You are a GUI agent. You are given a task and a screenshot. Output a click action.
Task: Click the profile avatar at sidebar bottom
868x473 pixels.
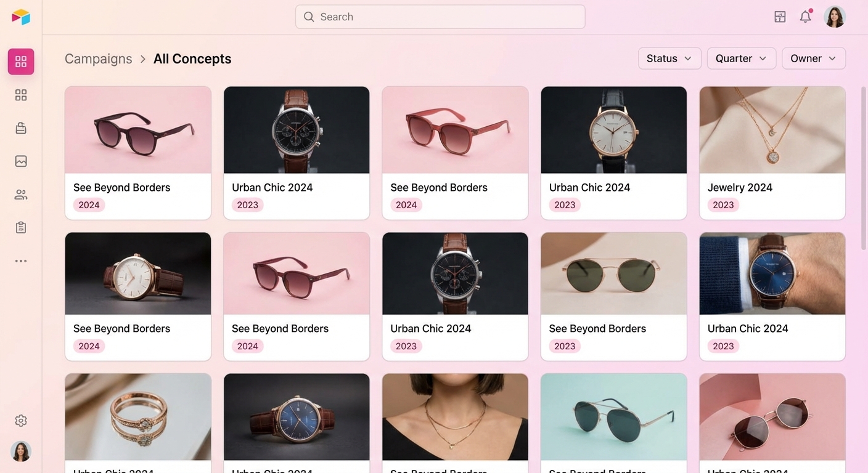[21, 451]
